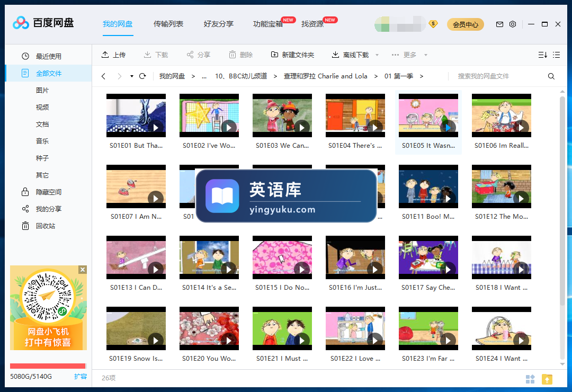This screenshot has height=392, width=572.
Task: Click the search magnifier icon
Action: pos(551,76)
